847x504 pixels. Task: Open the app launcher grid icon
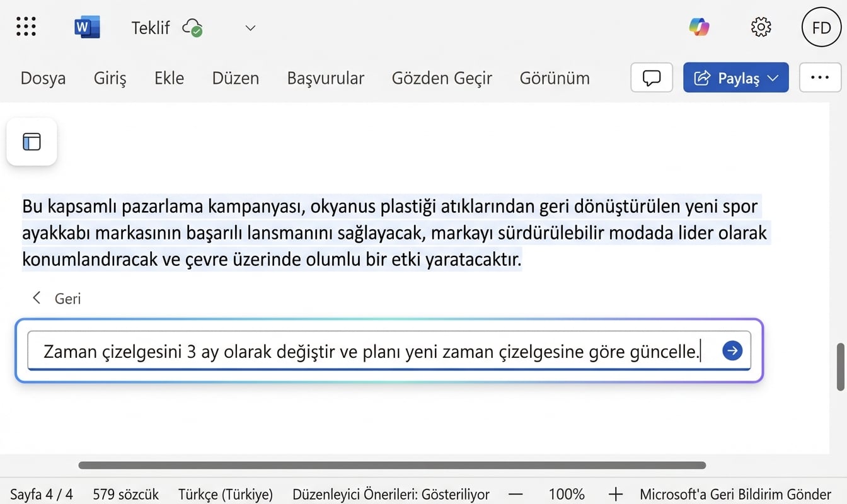[x=26, y=27]
